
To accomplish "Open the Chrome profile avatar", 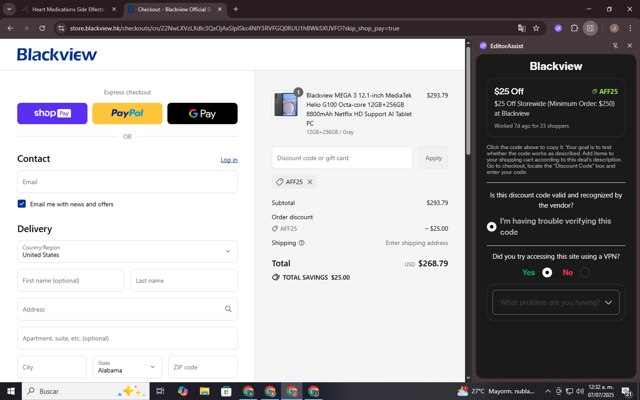I will pyautogui.click(x=614, y=28).
